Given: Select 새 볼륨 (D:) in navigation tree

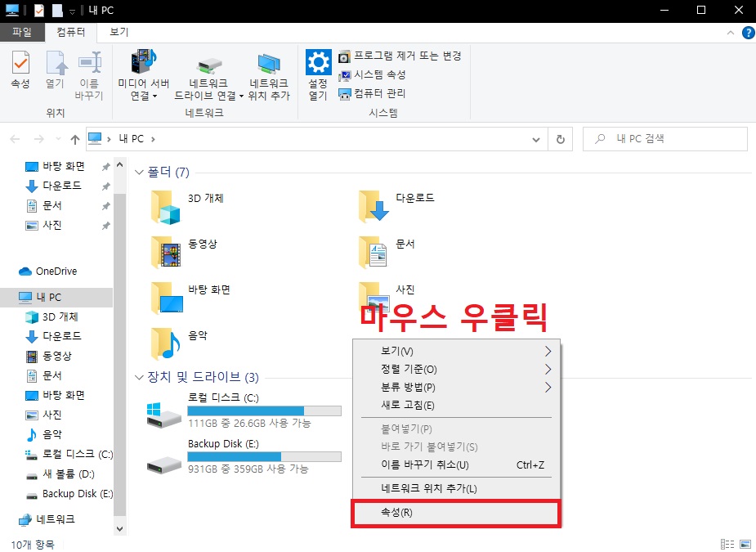Looking at the screenshot, I should click(x=60, y=474).
